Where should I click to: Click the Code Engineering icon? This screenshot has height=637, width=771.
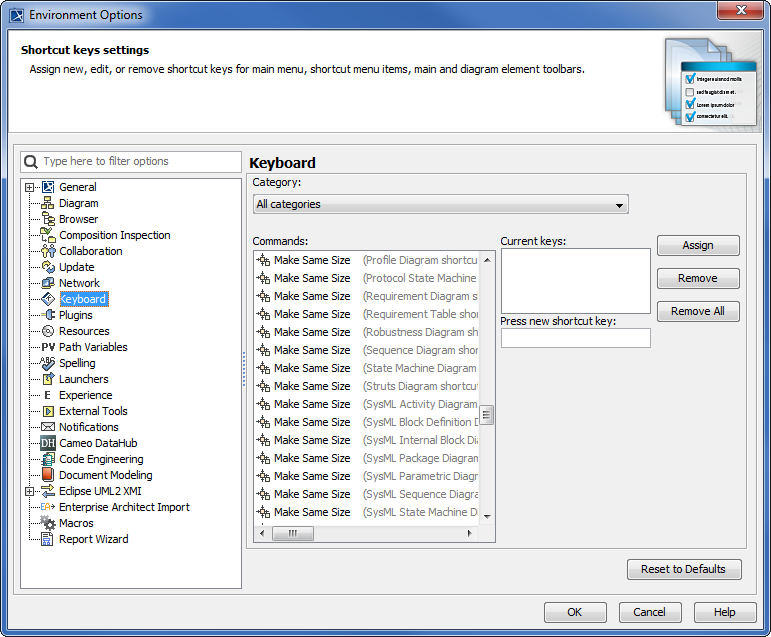point(48,459)
